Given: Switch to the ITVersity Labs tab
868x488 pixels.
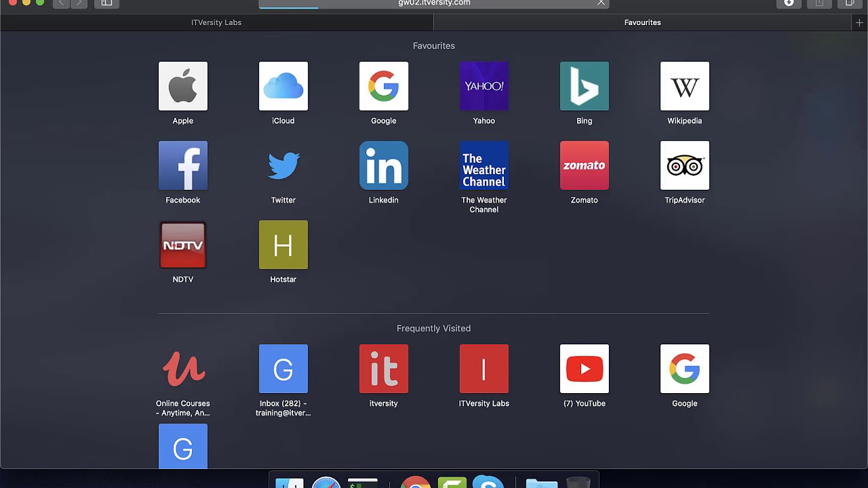Looking at the screenshot, I should pyautogui.click(x=216, y=22).
